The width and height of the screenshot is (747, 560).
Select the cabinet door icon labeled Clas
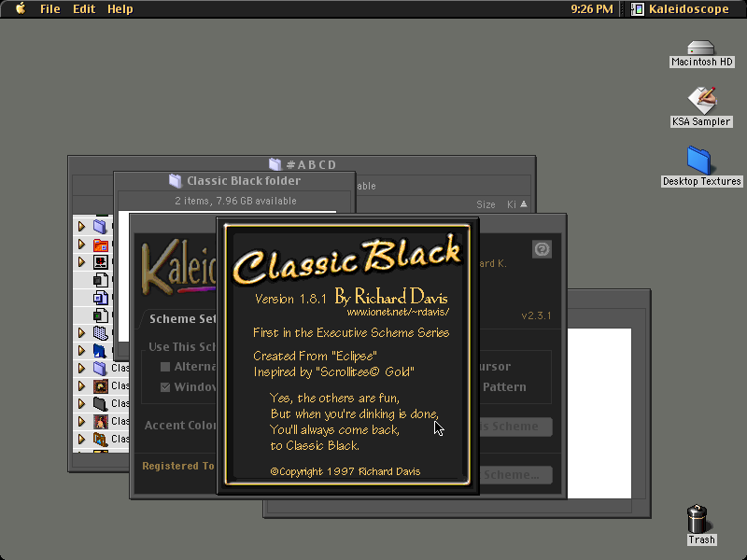point(100,439)
